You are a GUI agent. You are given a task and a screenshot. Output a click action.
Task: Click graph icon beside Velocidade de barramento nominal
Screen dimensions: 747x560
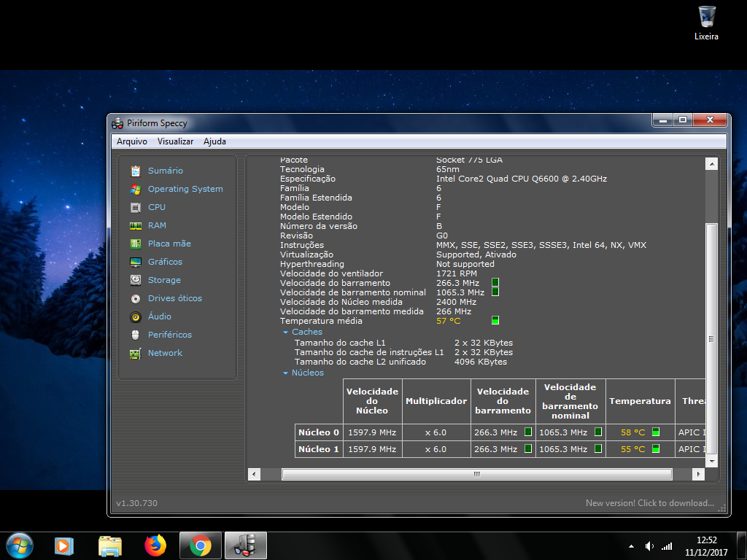pyautogui.click(x=495, y=292)
